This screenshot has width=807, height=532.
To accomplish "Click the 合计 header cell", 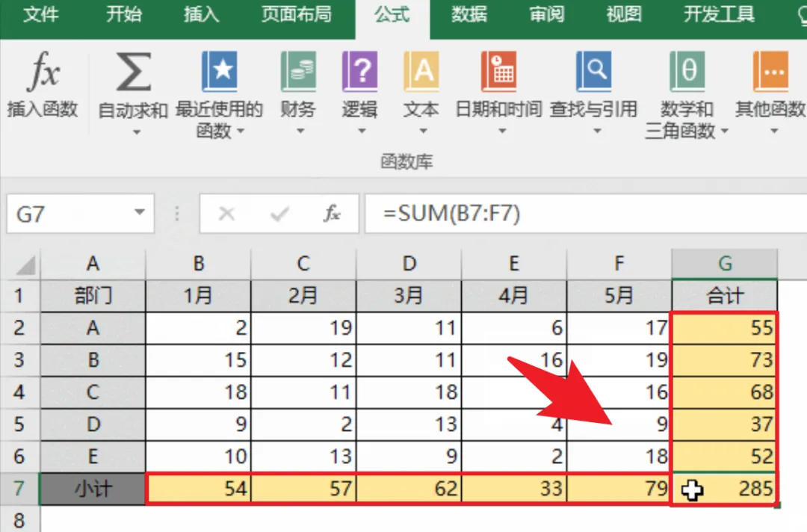I will tap(725, 296).
